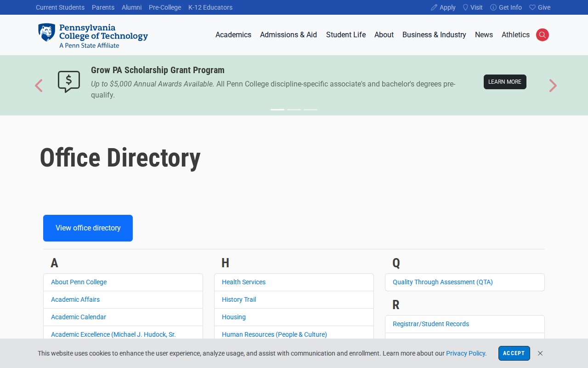Click the red search icon
The image size is (588, 368).
point(542,35)
